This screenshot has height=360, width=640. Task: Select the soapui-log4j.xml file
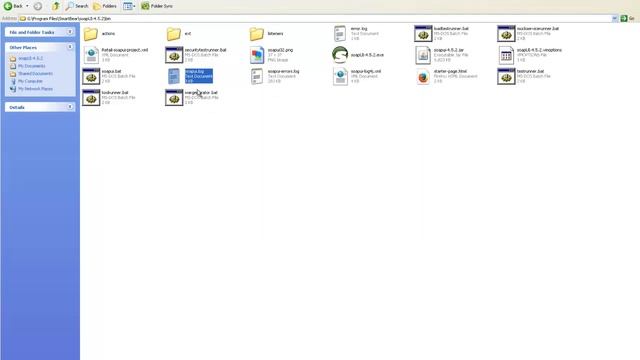tap(357, 76)
